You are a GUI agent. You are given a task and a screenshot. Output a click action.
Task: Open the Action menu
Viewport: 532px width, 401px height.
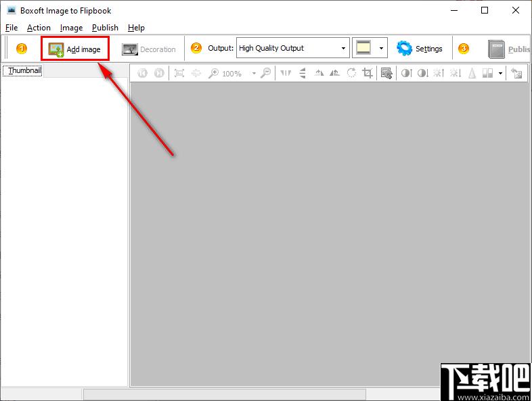[39, 28]
